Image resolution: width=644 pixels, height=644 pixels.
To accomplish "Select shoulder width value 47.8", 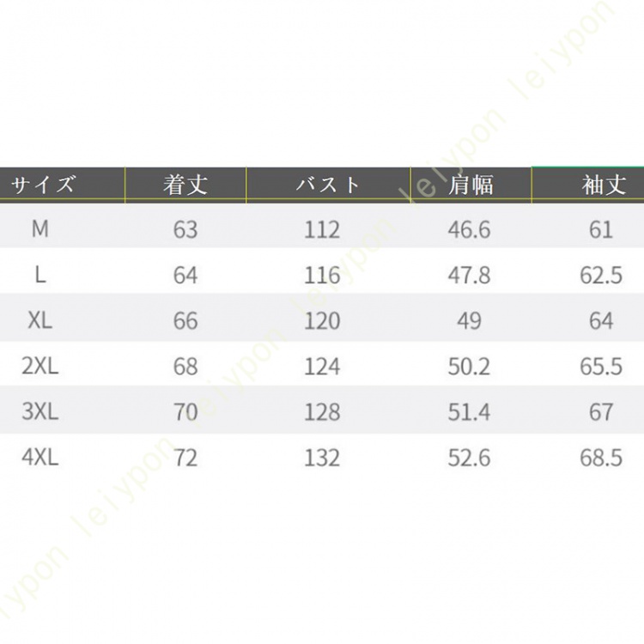I will pos(469,275).
